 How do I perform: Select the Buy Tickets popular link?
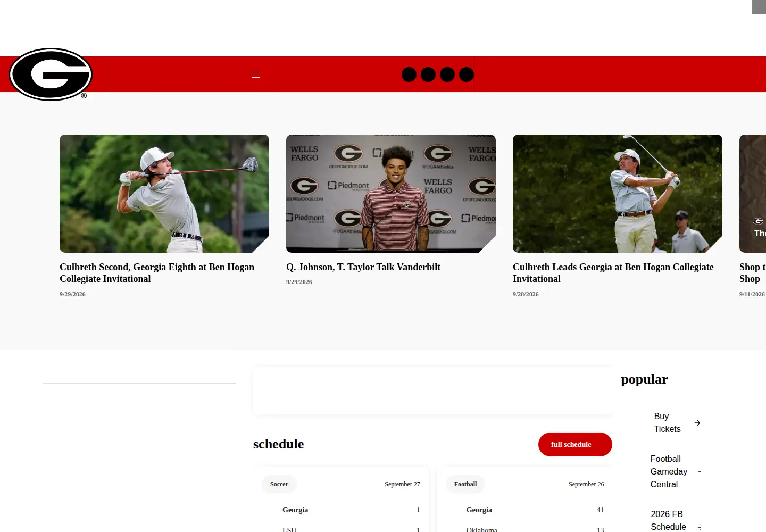click(667, 422)
